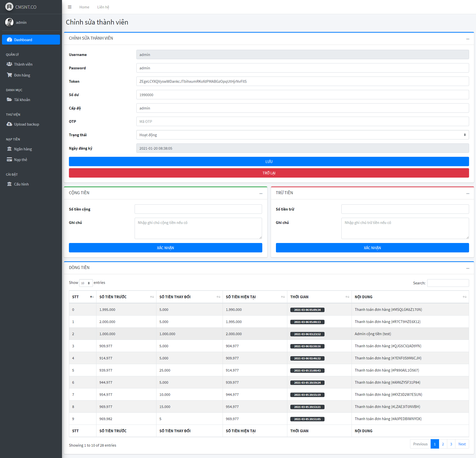Focus the Số tiền cộng input field
This screenshot has width=476, height=458.
click(198, 209)
